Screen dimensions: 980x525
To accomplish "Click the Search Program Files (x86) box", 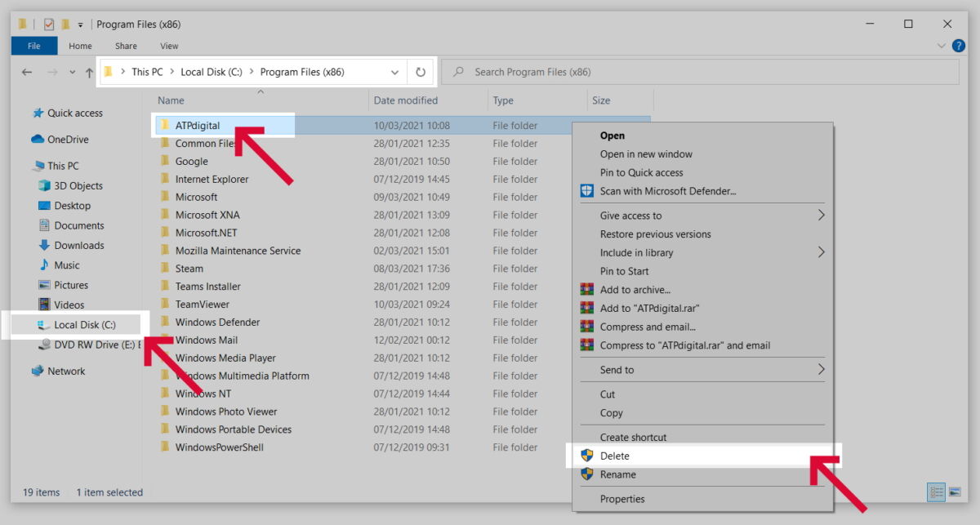I will [700, 72].
